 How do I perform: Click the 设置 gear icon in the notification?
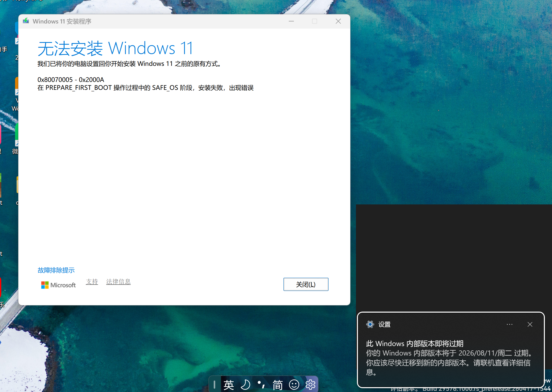(370, 324)
